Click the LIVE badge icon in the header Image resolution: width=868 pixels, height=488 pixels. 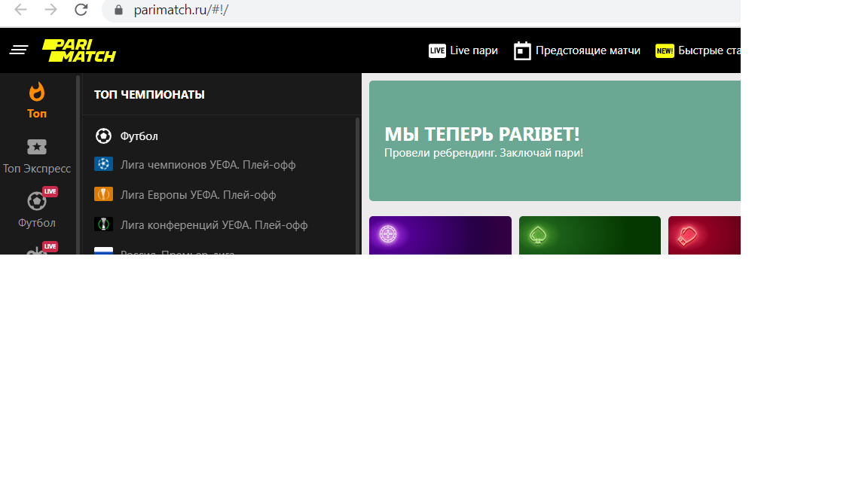437,51
